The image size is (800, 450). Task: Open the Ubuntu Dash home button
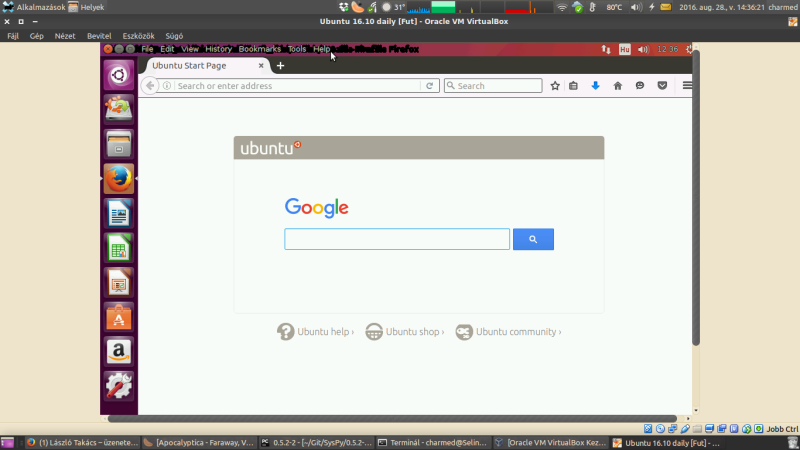click(119, 75)
